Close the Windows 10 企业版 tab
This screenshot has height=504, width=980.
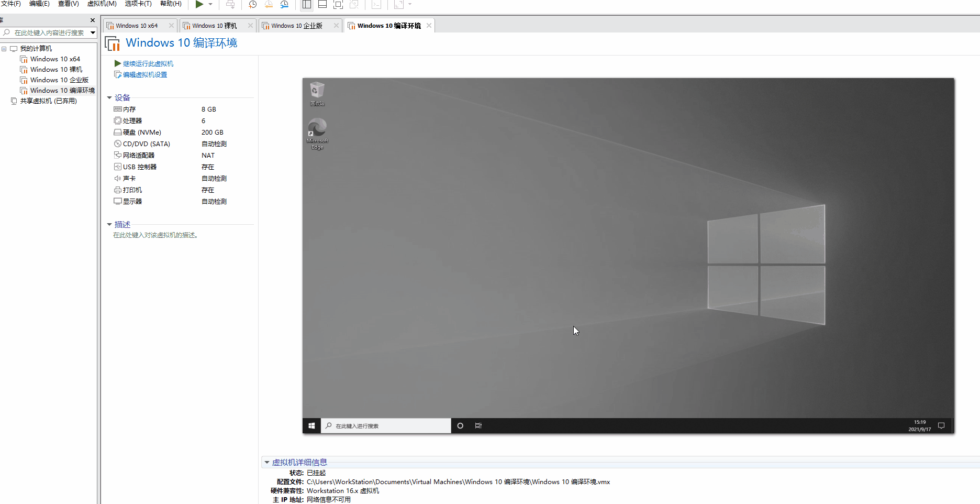coord(336,26)
